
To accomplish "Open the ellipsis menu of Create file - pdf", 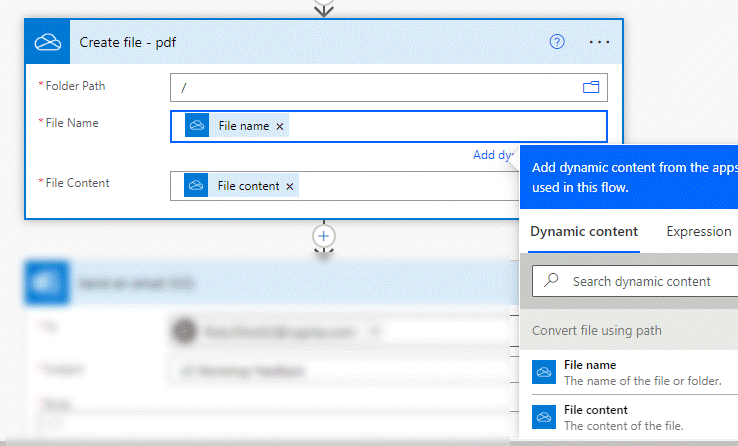I will pos(599,42).
